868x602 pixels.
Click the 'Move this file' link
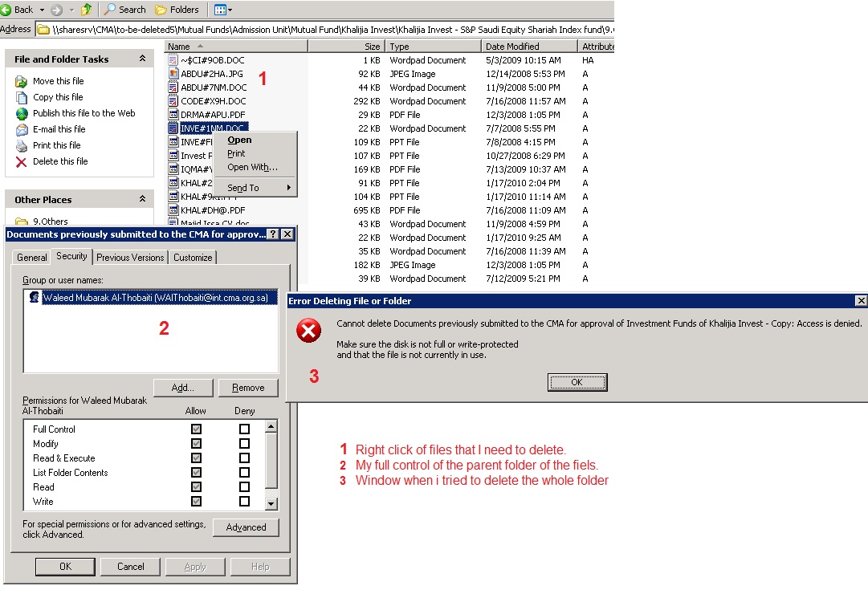tap(58, 81)
